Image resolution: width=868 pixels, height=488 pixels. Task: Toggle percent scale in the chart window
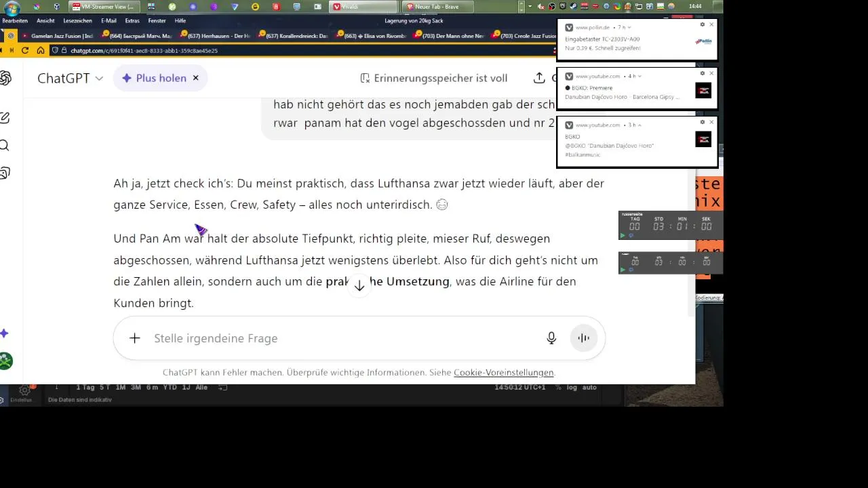point(558,388)
